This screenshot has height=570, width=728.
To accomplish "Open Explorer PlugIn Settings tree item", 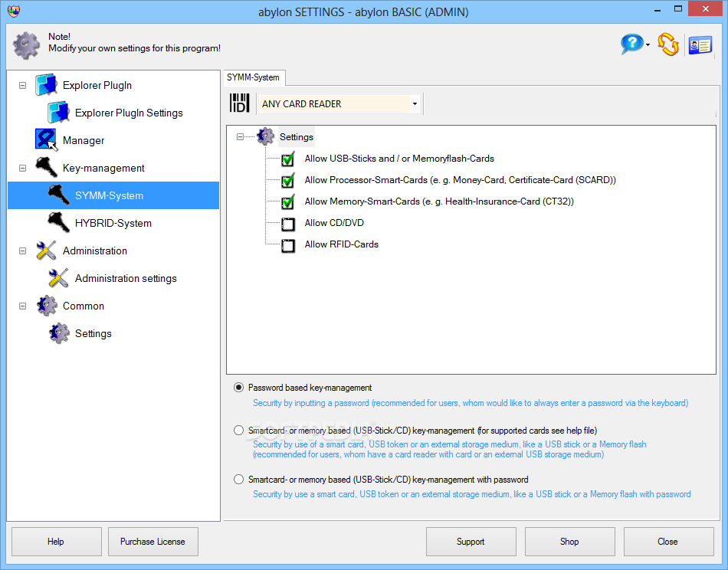I will tap(129, 113).
